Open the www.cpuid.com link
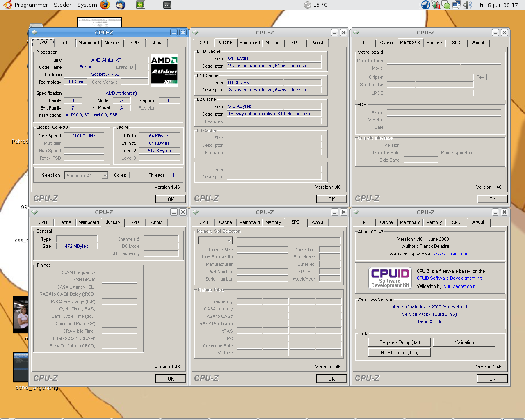This screenshot has width=525, height=420. pyautogui.click(x=450, y=253)
